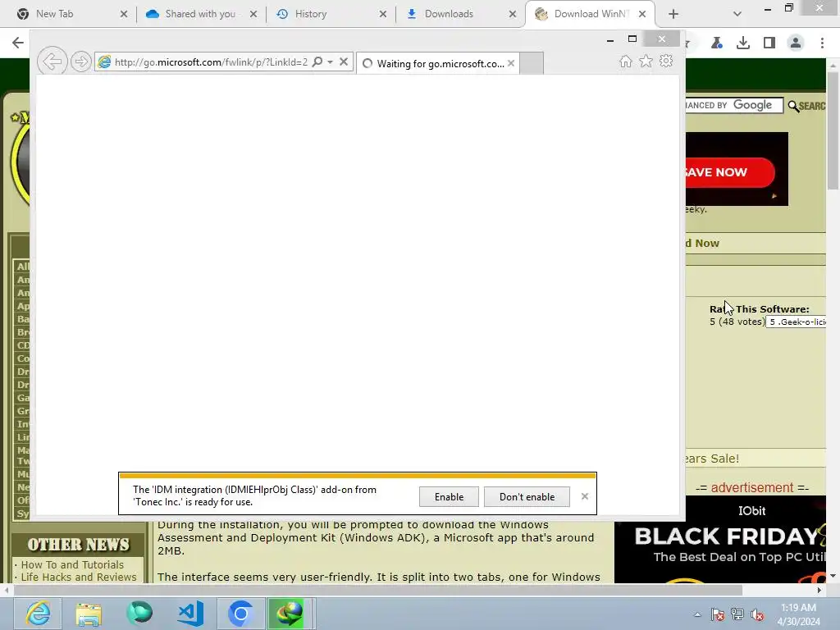Image resolution: width=840 pixels, height=630 pixels.
Task: Open the green round app taskbar icon
Action: (x=139, y=614)
